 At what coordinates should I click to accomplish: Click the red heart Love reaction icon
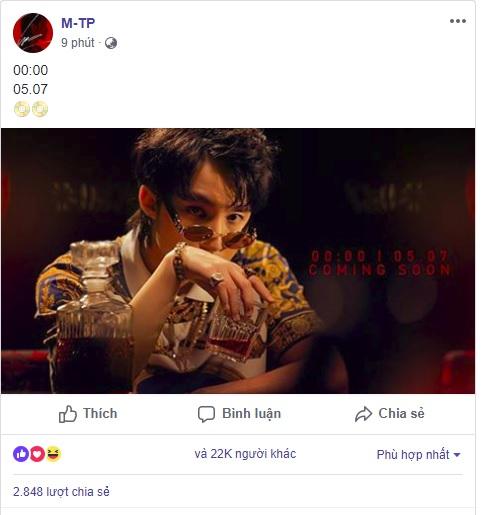[x=37, y=454]
